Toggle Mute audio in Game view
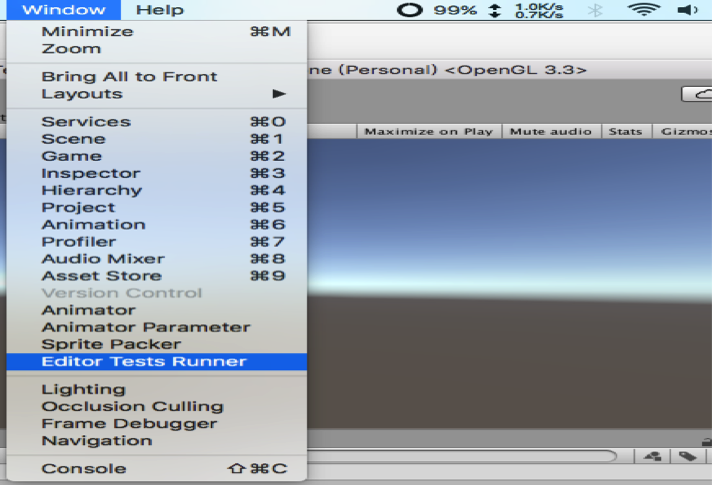This screenshot has width=712, height=486. (x=551, y=131)
